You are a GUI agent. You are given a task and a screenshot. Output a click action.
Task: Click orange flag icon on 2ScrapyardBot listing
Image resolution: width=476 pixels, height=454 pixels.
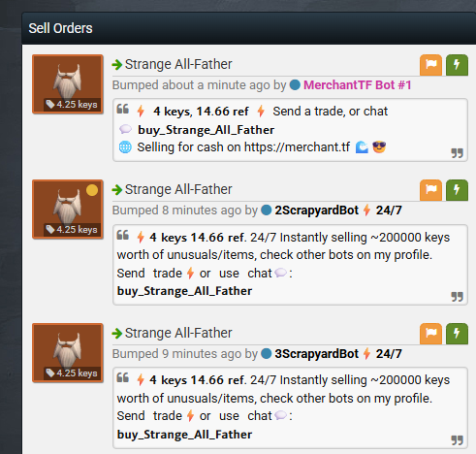[x=430, y=190]
